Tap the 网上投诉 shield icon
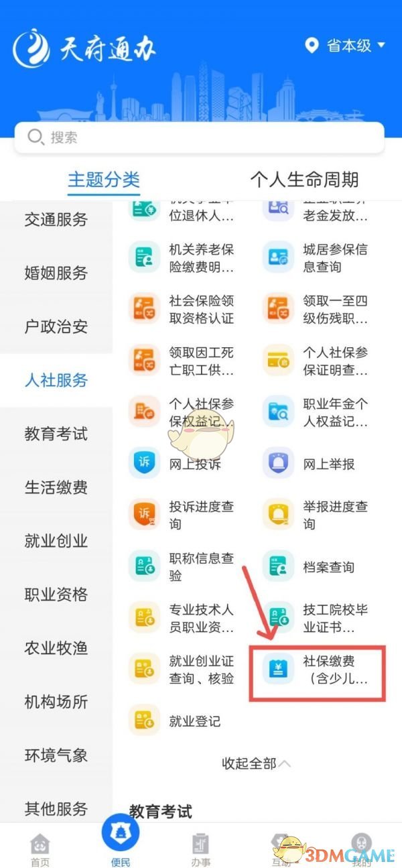402x868 pixels. [144, 464]
